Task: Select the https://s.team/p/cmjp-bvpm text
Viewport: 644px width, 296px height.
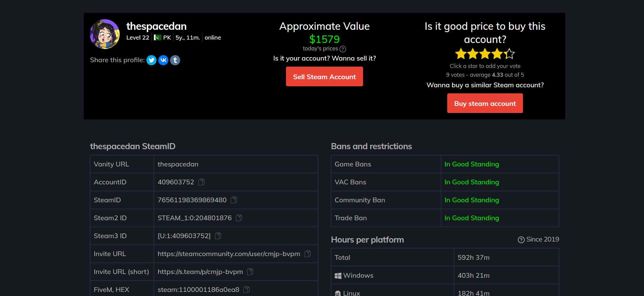Action: 200,272
